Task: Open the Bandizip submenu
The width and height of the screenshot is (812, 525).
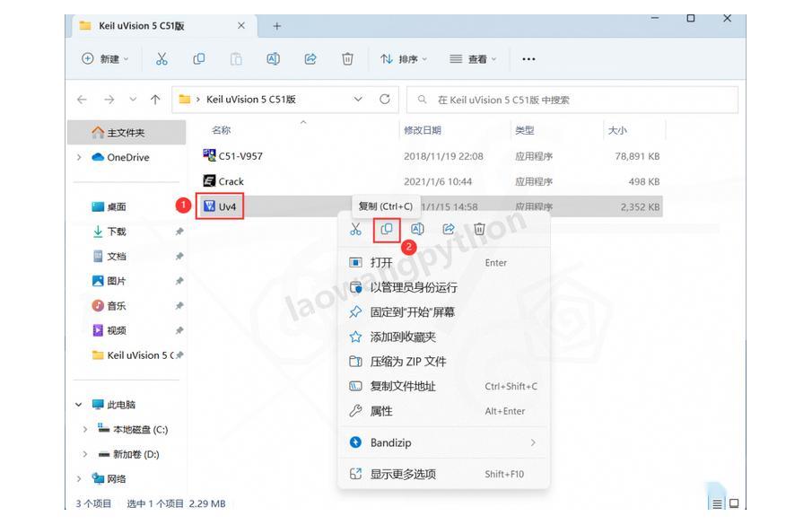Action: (x=443, y=442)
